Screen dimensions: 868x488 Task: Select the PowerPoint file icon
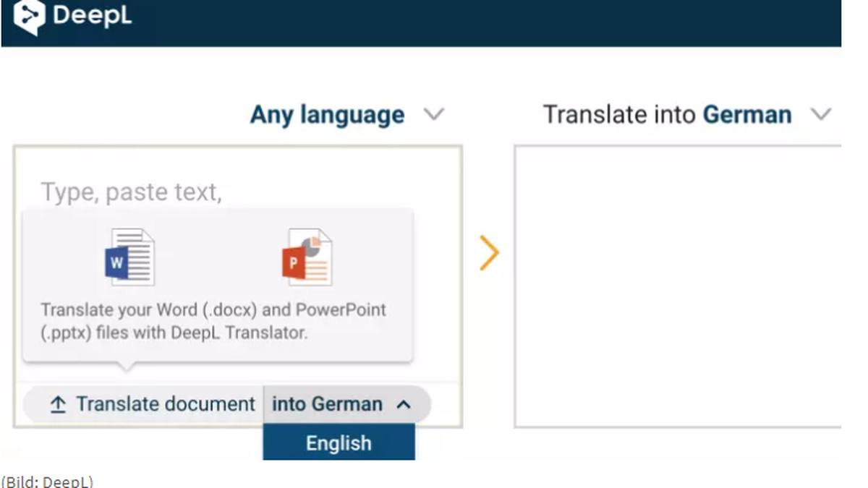[x=307, y=257]
